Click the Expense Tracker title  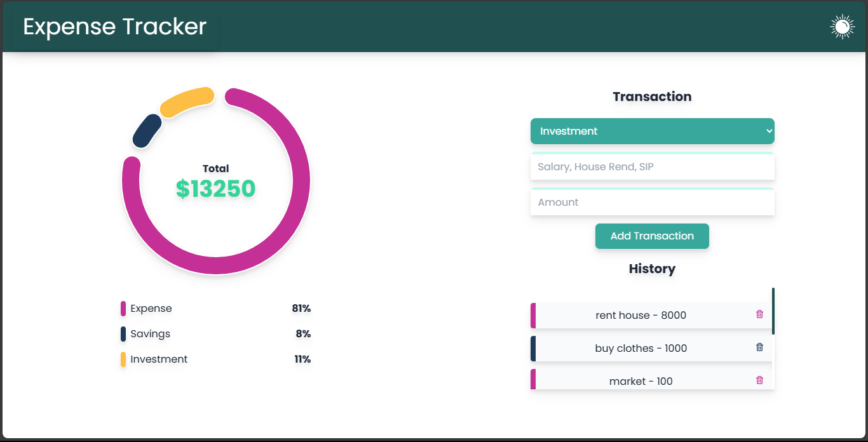115,27
